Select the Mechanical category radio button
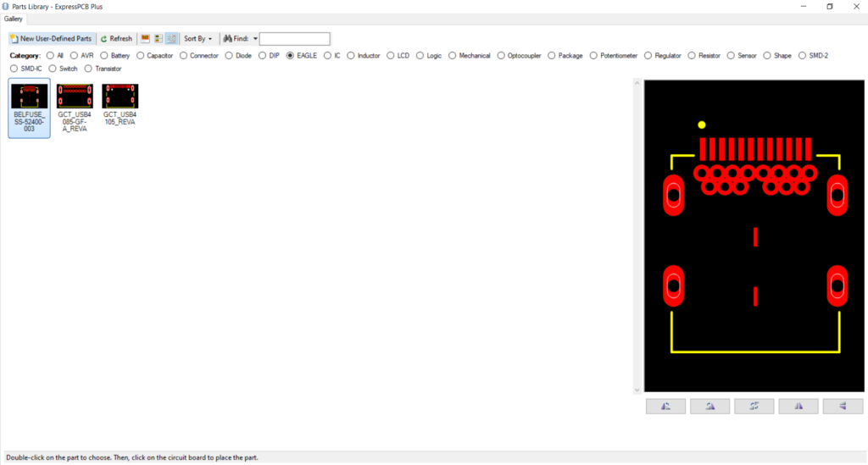Screen dimensions: 868x465 453,56
